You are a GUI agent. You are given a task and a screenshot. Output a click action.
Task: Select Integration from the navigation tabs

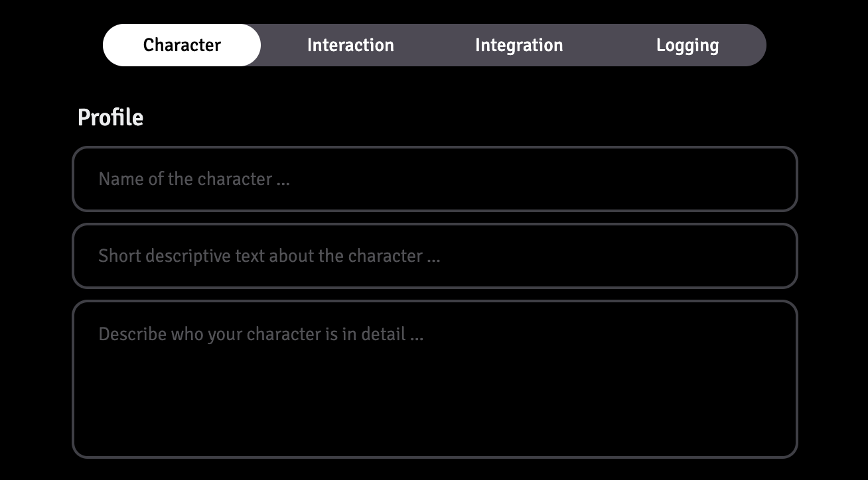519,44
